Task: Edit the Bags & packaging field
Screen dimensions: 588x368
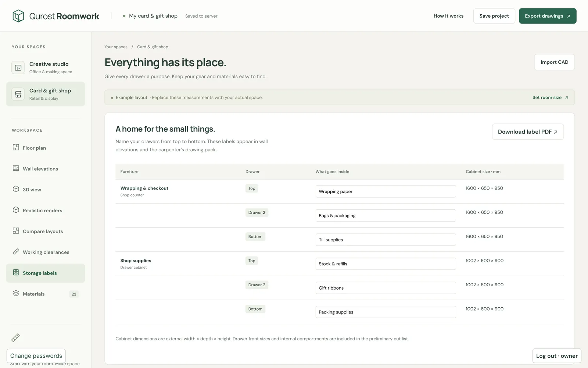Action: coord(386,216)
